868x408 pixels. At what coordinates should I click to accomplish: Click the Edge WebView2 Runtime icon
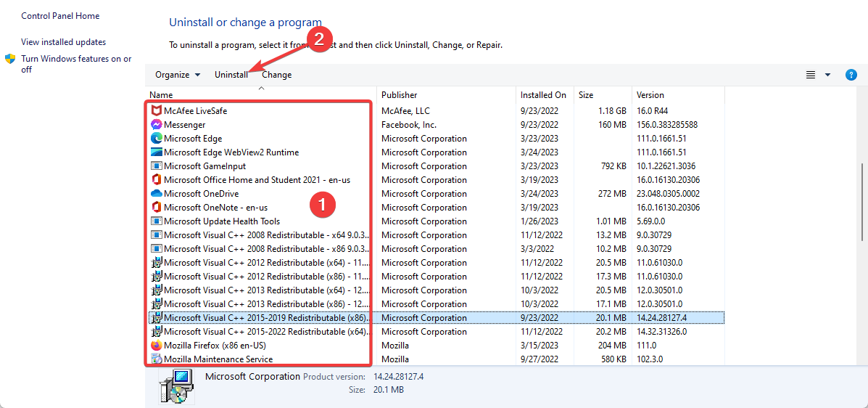(x=156, y=152)
